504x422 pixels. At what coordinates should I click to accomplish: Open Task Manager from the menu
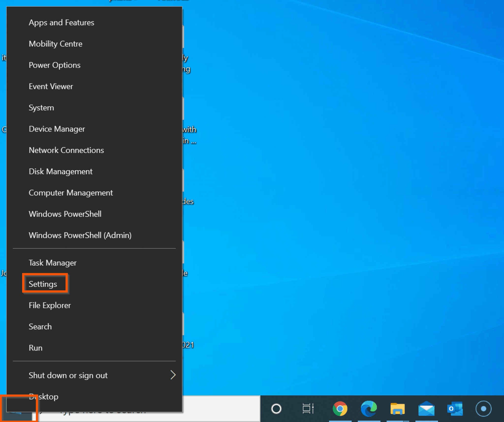52,263
